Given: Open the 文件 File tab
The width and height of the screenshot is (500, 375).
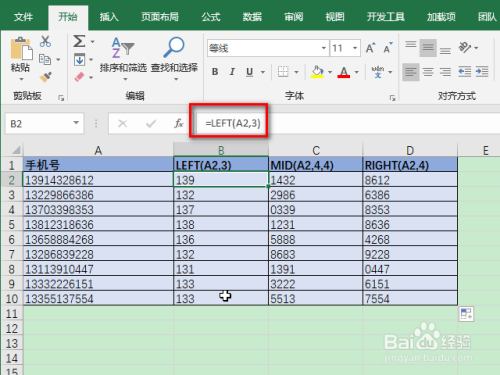Looking at the screenshot, I should coord(23,17).
